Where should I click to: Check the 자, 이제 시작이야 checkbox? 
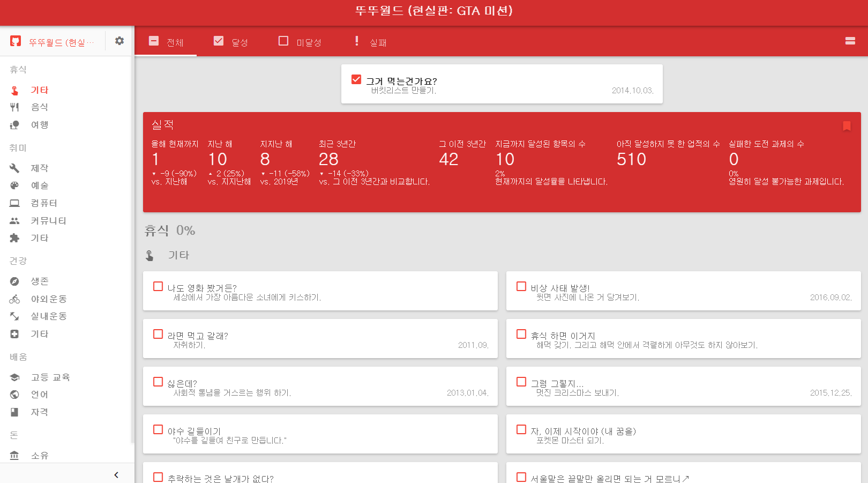[521, 429]
